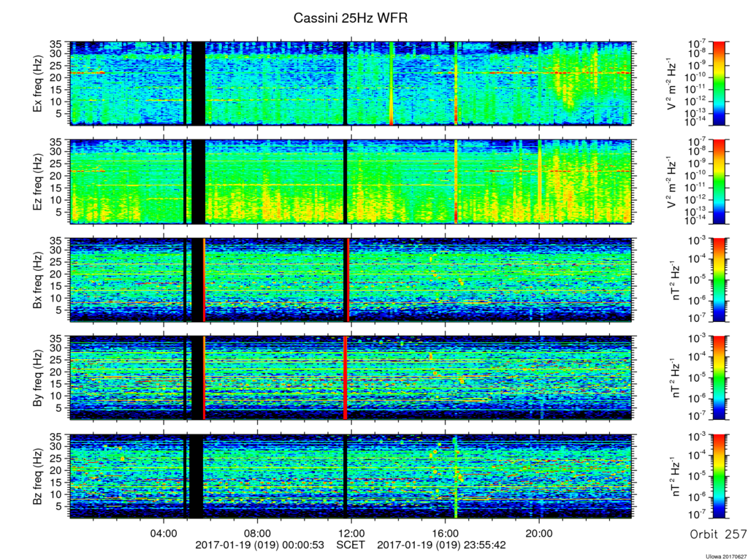Click the Bx spectrogram panel
748x560 pixels.
(x=351, y=280)
